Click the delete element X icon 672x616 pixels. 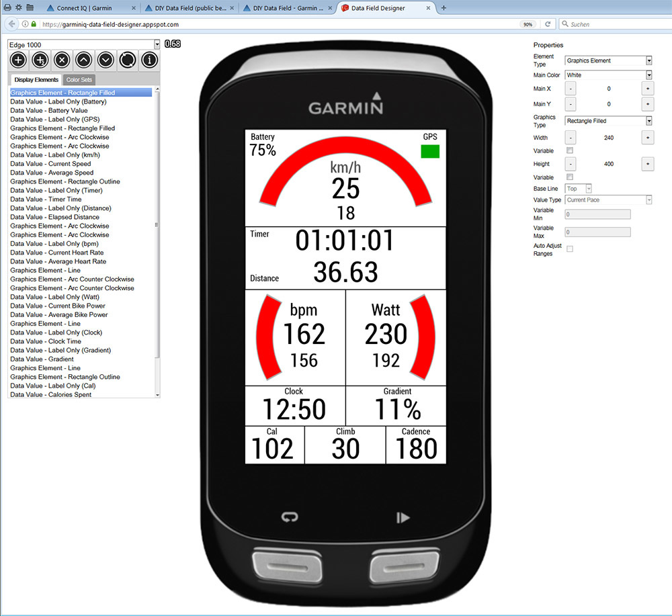62,60
